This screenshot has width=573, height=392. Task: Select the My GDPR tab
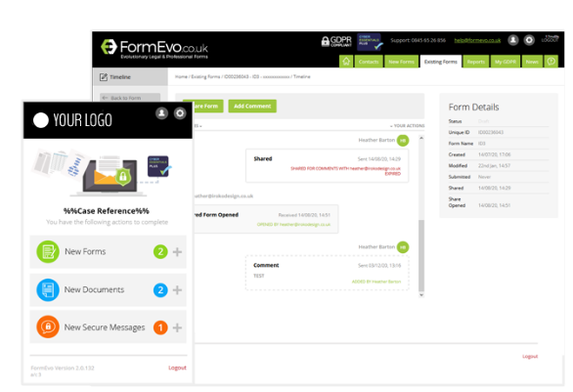(x=506, y=62)
